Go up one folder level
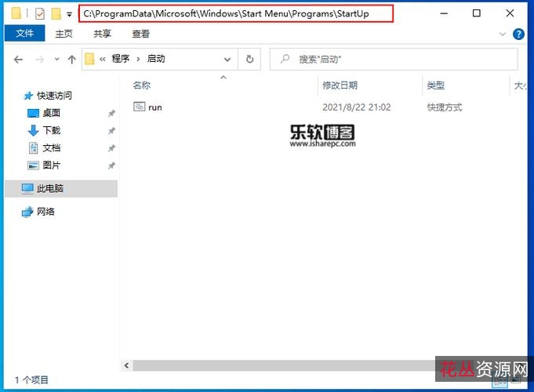This screenshot has height=392, width=534. [71, 60]
